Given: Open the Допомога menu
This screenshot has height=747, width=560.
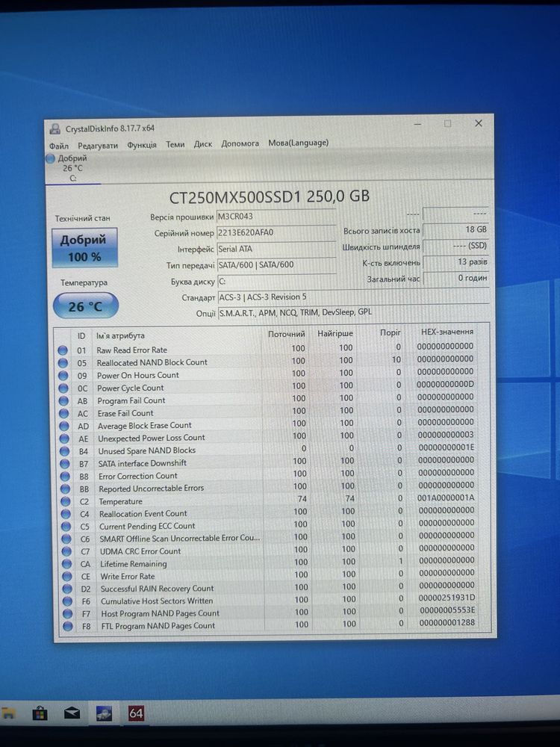Looking at the screenshot, I should pos(240,143).
